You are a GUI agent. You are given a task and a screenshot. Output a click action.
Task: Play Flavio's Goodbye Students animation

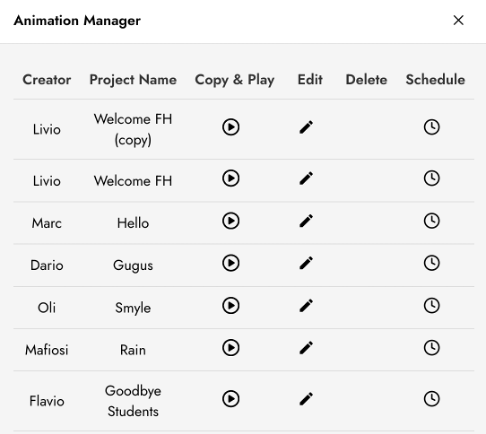(x=231, y=399)
